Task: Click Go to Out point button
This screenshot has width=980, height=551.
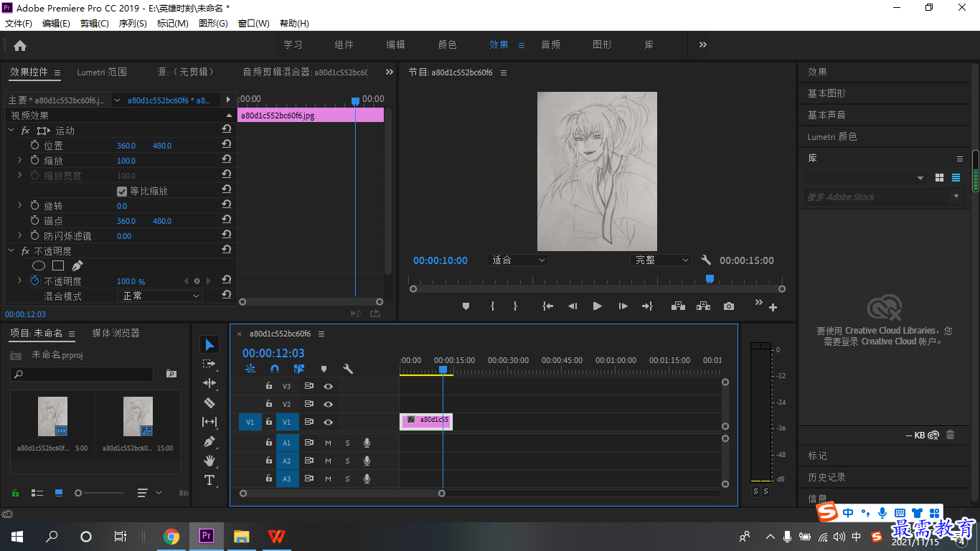Action: coord(647,306)
